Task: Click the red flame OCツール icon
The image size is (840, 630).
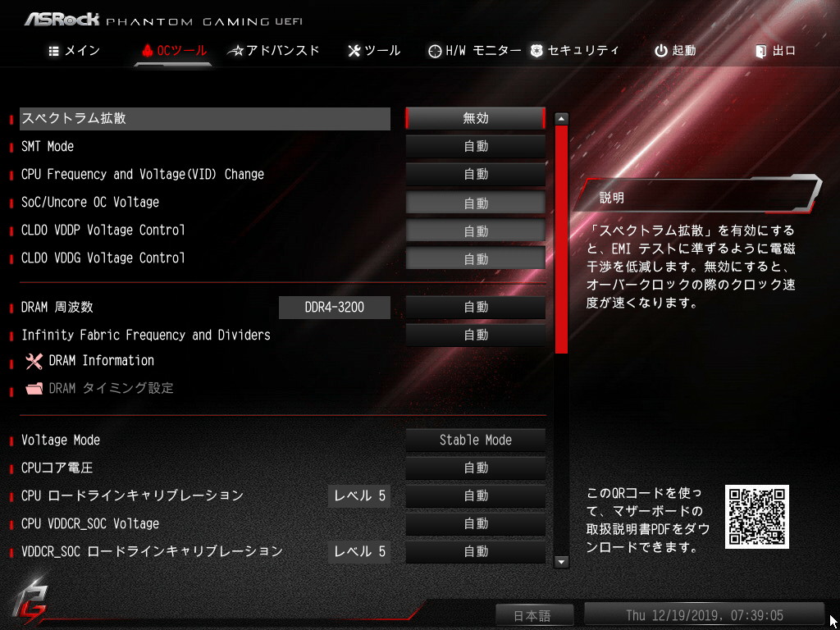Action: [148, 51]
